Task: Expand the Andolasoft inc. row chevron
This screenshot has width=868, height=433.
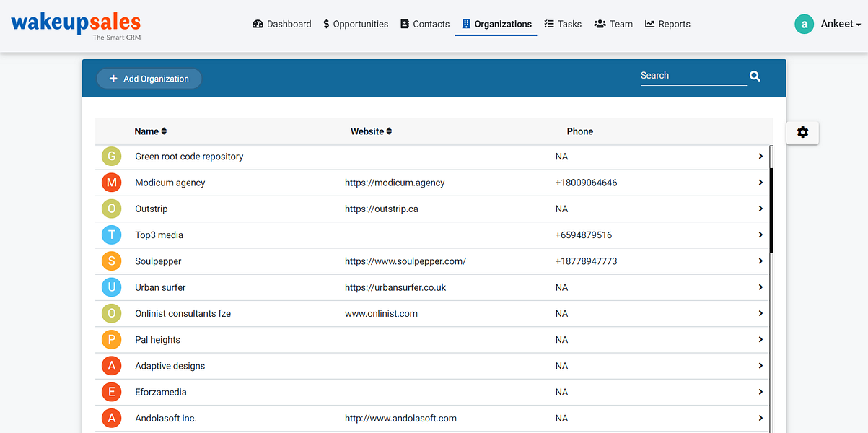Action: point(760,418)
